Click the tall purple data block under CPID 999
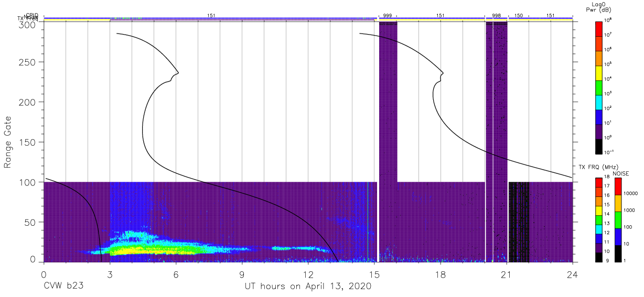Screen dimensions: 644x297 pyautogui.click(x=388, y=141)
